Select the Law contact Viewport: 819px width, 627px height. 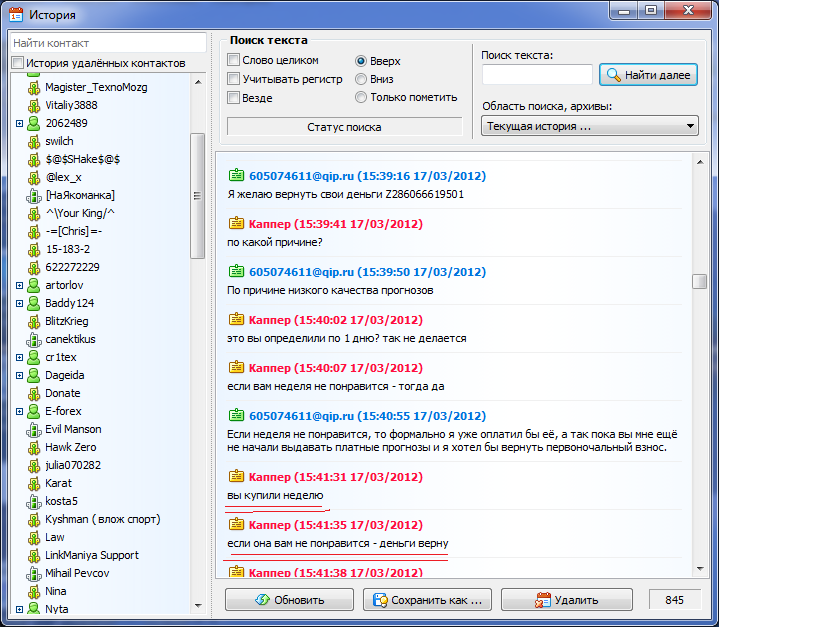click(x=55, y=537)
